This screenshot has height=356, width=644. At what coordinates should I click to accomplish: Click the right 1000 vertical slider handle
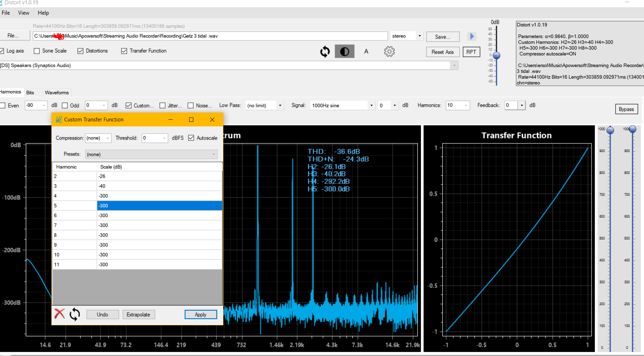pyautogui.click(x=633, y=129)
